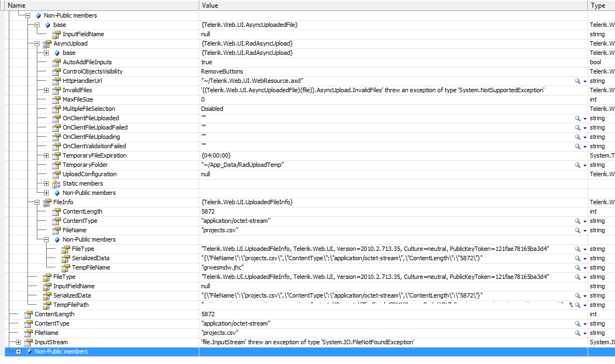615x364 pixels.
Task: Click the InvalidFiles property icon
Action: tap(57, 90)
